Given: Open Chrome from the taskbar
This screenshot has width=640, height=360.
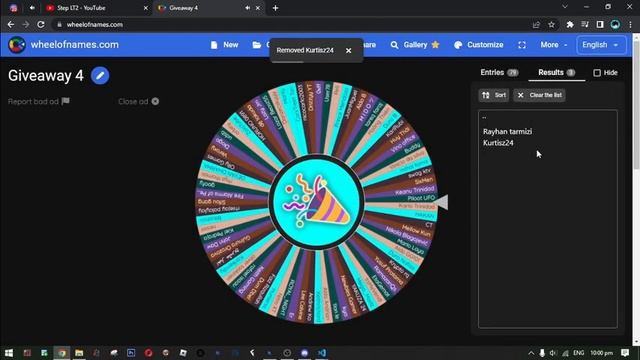Looking at the screenshot, I should coord(62,353).
